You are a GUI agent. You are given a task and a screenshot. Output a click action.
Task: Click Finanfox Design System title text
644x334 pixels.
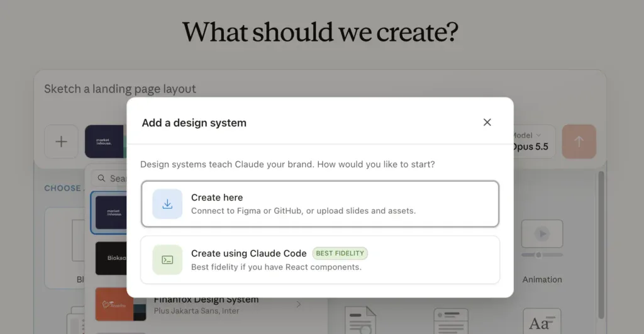[x=206, y=300]
